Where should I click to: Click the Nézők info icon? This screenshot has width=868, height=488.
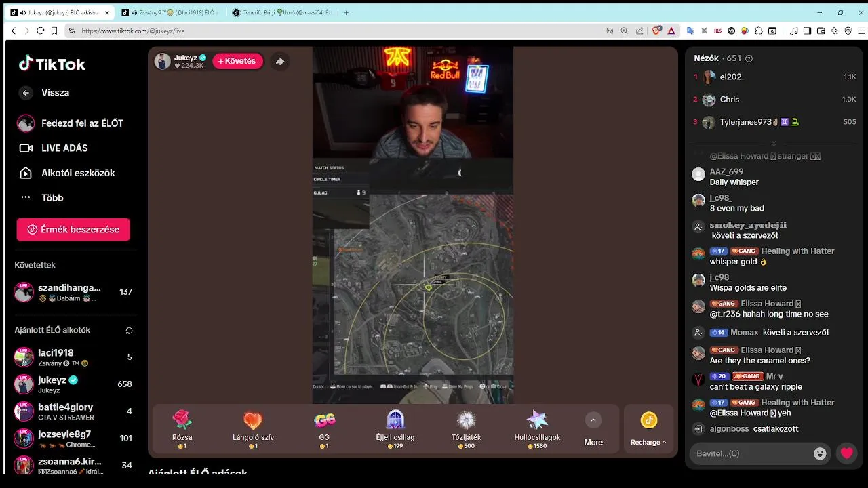pos(749,59)
